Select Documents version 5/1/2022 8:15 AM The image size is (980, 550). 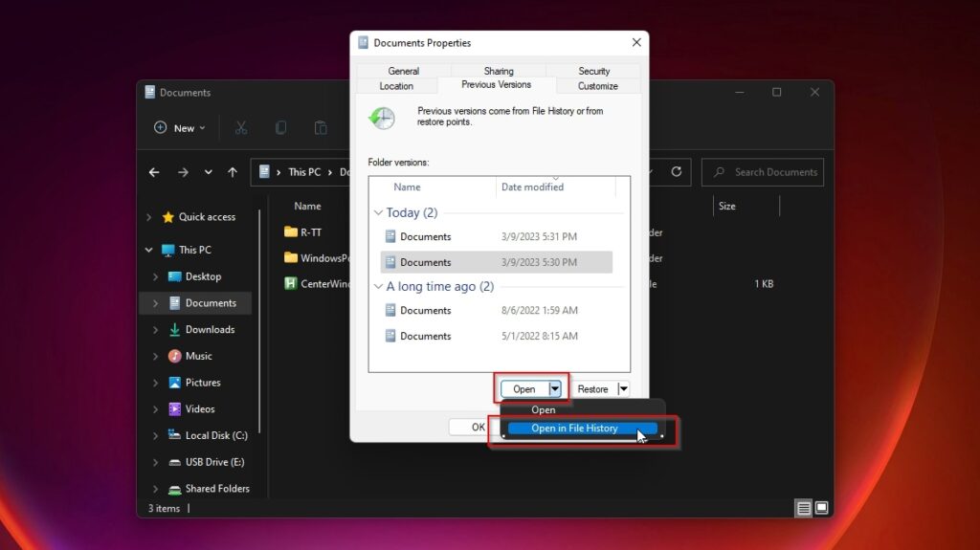[497, 336]
